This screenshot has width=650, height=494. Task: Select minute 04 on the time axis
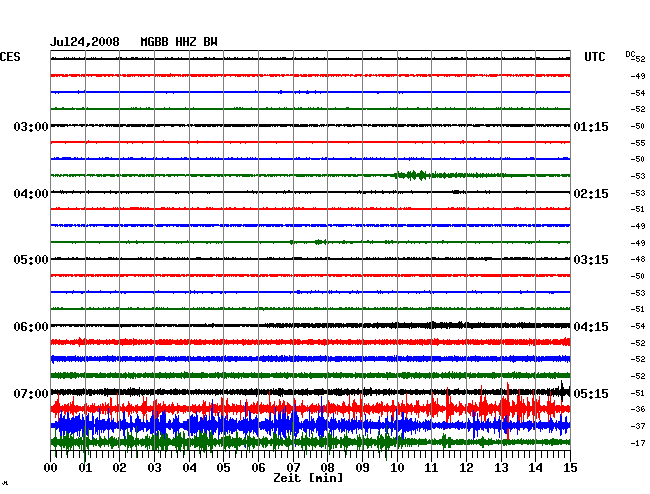pyautogui.click(x=189, y=467)
